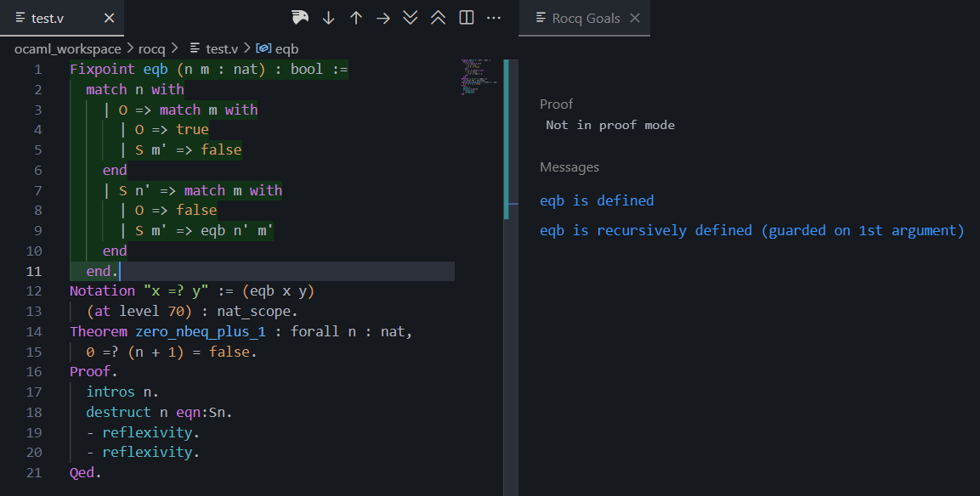Click the eqb symbol breadcrumb

(x=286, y=49)
